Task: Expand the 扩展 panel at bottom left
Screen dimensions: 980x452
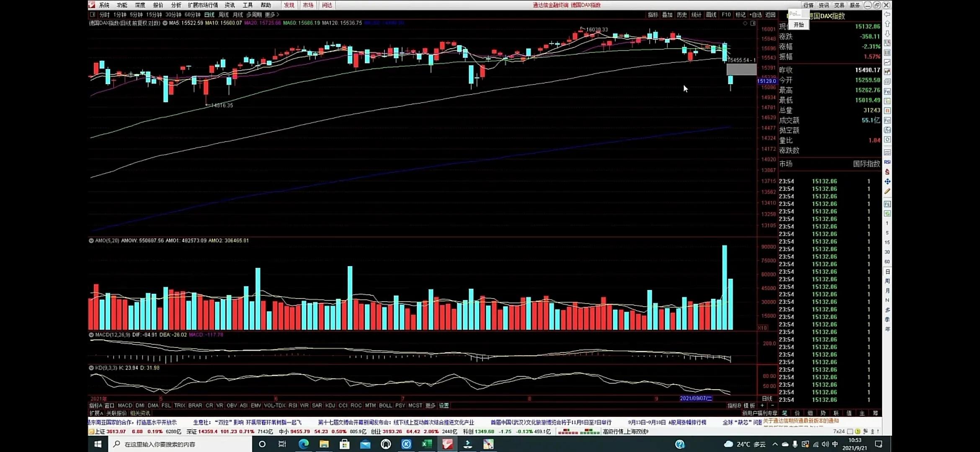Action: 96,413
